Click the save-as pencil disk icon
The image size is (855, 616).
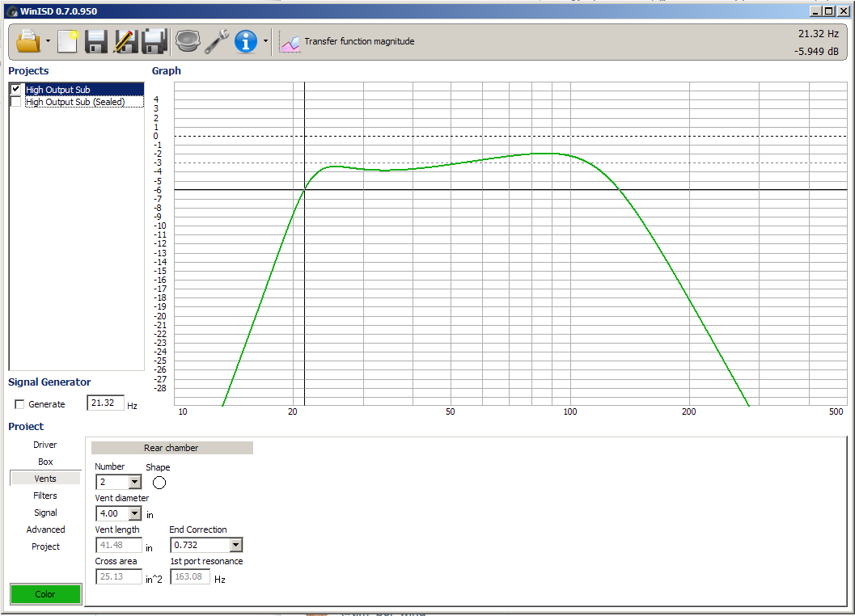tap(125, 41)
